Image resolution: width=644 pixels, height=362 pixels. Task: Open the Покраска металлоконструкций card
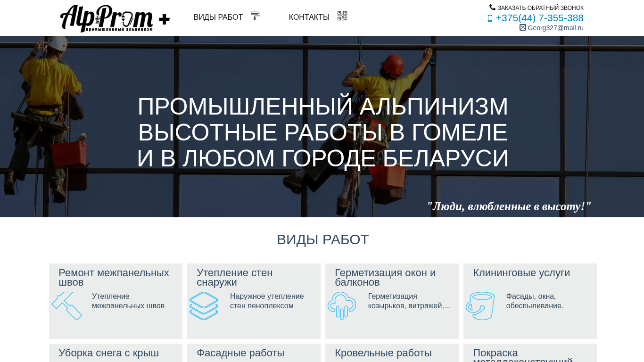(530, 353)
